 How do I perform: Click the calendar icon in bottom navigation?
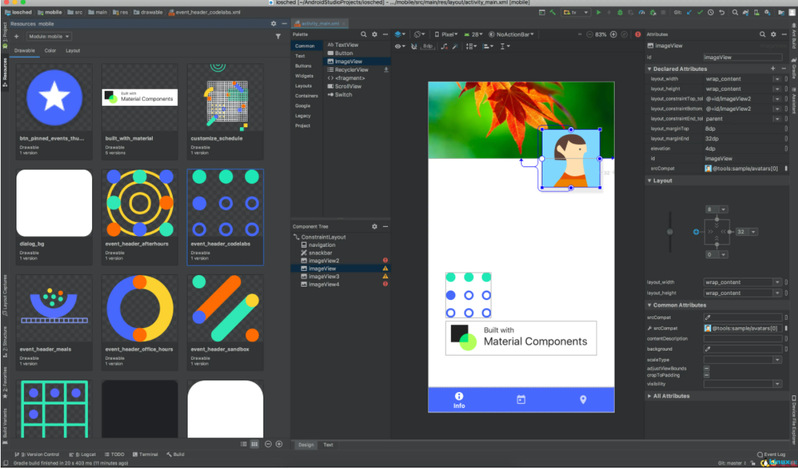point(521,399)
